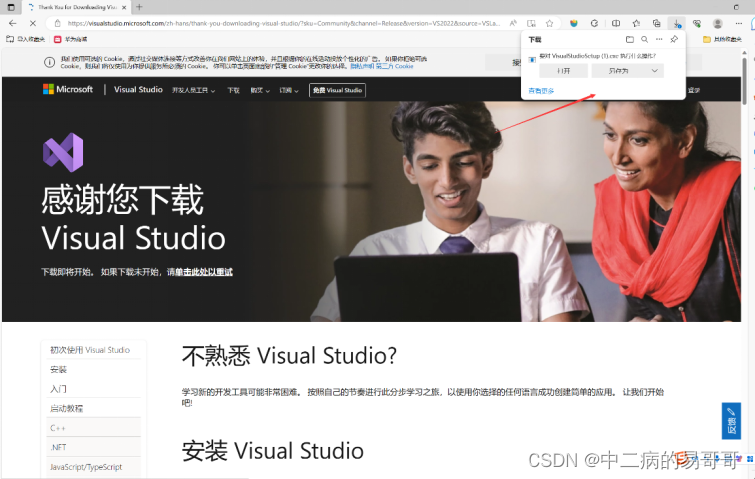Expand the Subscriptions menu in site header
The height and width of the screenshot is (479, 755).
tap(289, 91)
